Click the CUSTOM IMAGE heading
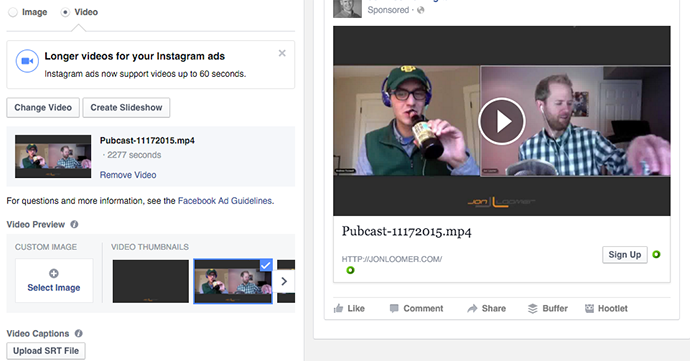 [x=46, y=247]
